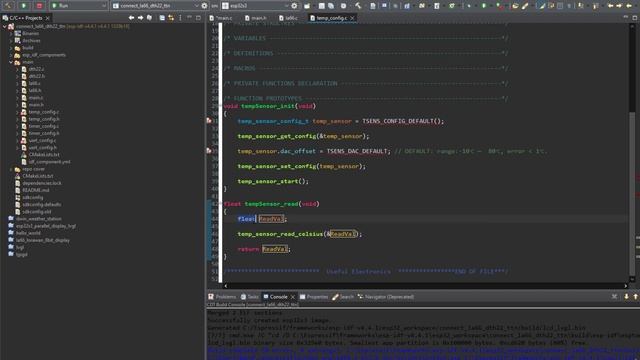Viewport: 640px width, 360px height.
Task: Open the Search tab in bottom panel
Action: coord(343,297)
